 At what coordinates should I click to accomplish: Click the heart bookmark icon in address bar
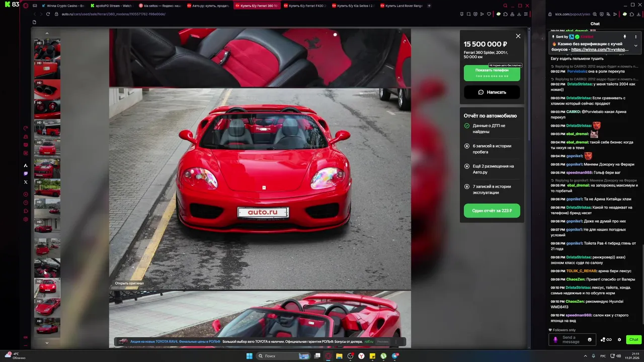(489, 14)
